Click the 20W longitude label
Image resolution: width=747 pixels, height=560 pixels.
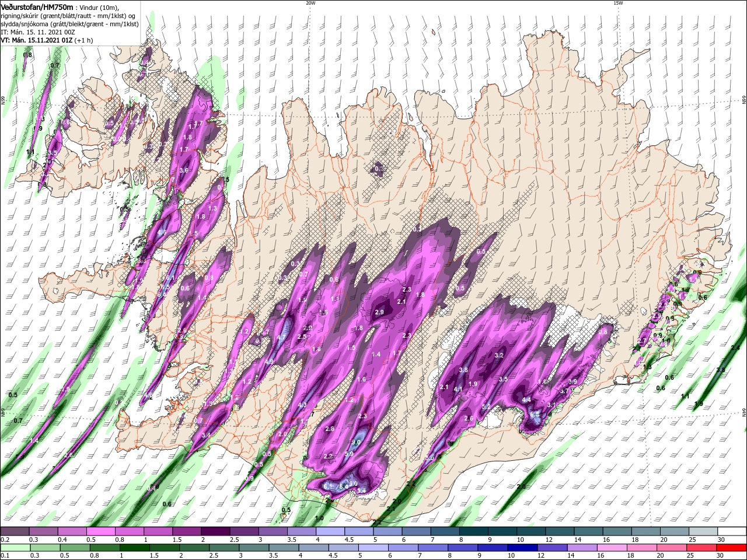(310, 3)
